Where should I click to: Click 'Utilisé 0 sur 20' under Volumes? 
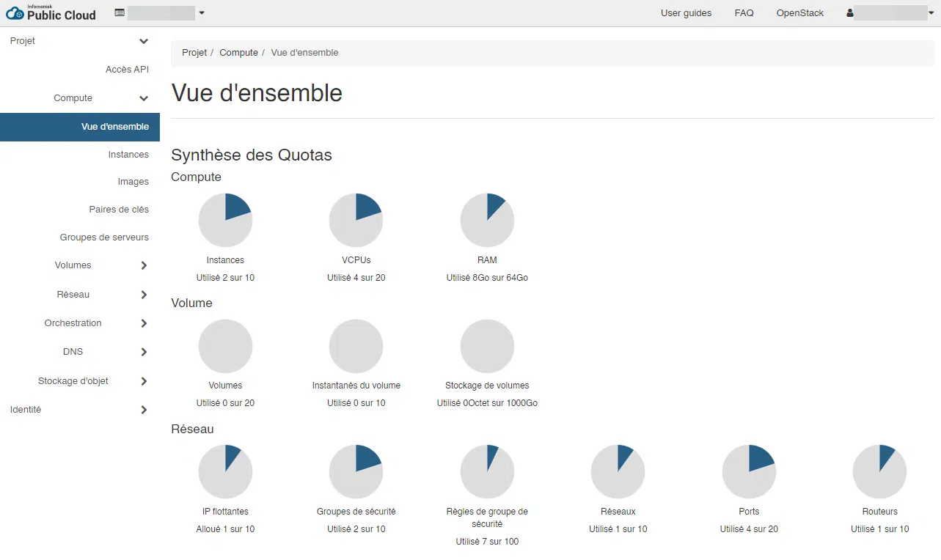tap(225, 403)
